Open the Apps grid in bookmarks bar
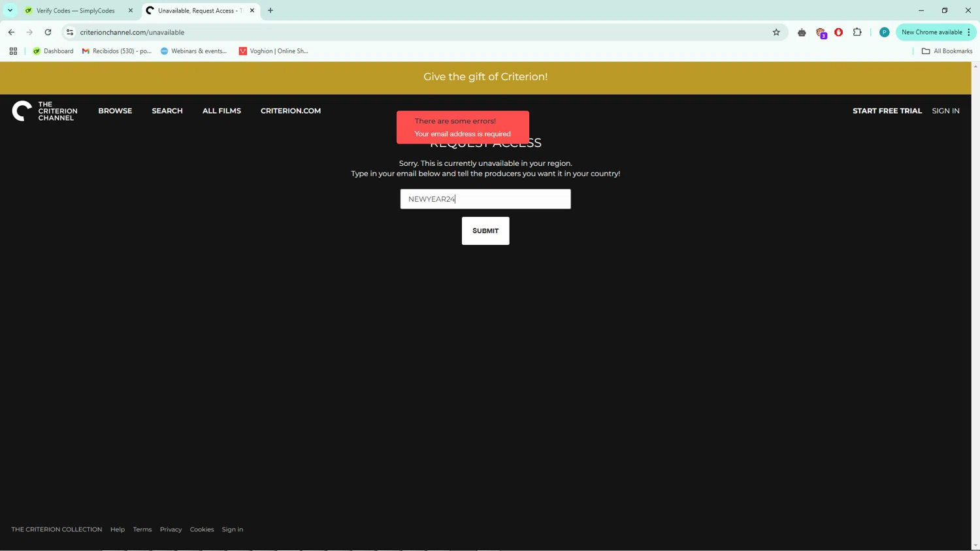980x551 pixels. (13, 51)
